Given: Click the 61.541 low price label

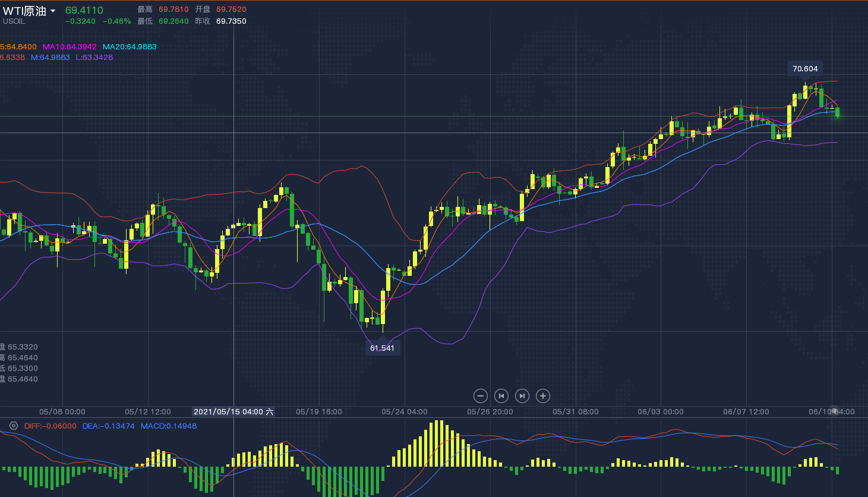Looking at the screenshot, I should [x=382, y=348].
